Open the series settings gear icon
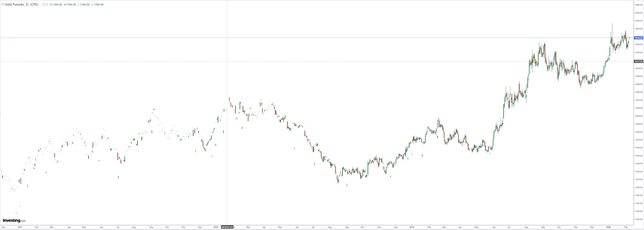Image resolution: width=644 pixels, height=230 pixels. (47, 5)
